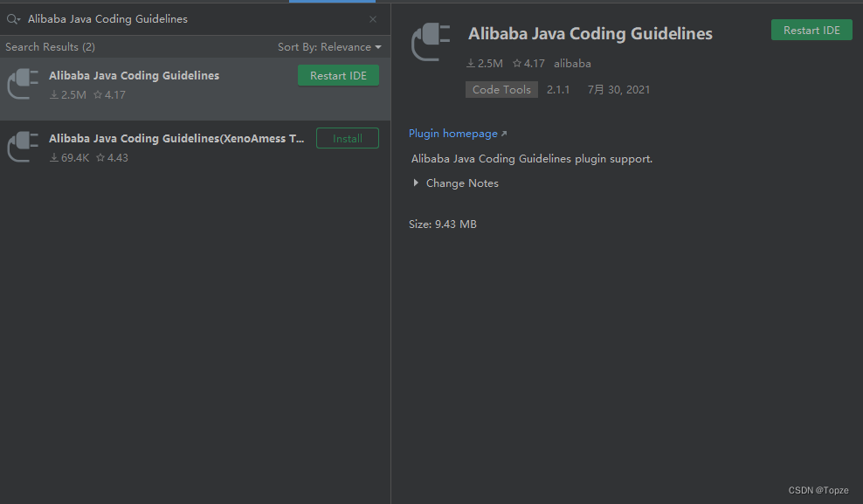
Task: Clear the plugin search text with the X
Action: tap(373, 19)
